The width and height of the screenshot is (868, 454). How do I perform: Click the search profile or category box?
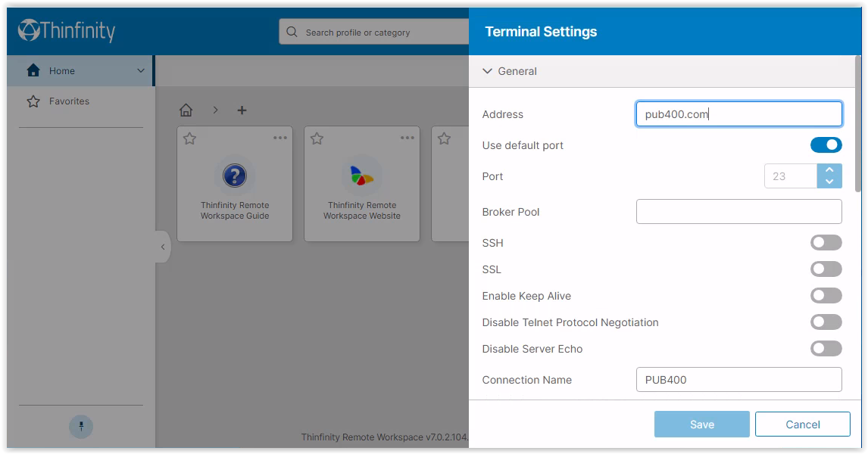374,32
